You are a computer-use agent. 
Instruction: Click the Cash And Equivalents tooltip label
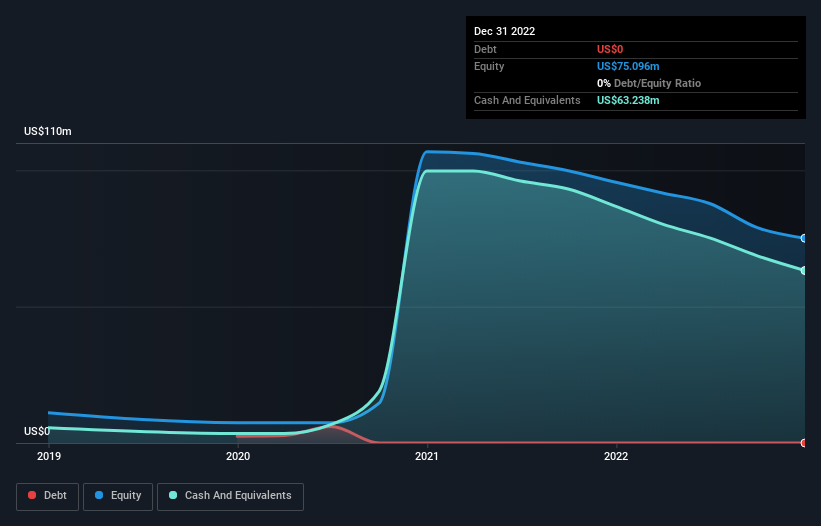pos(527,100)
